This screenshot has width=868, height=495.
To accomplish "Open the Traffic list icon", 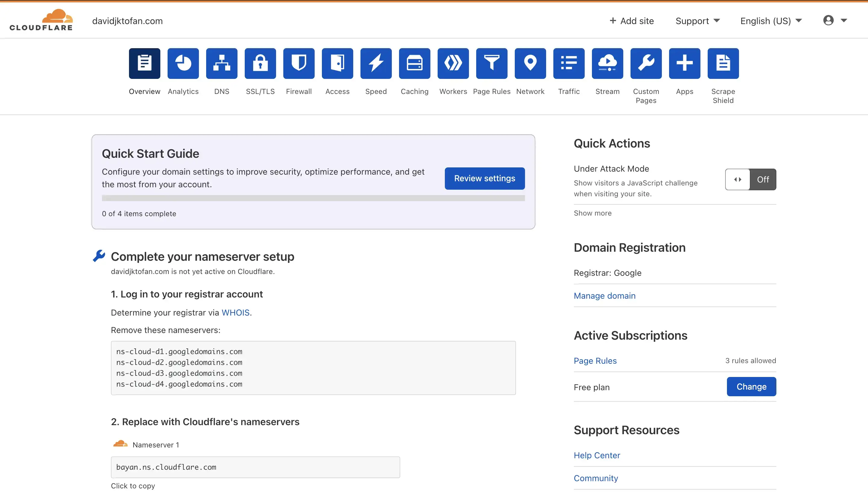I will click(x=569, y=64).
